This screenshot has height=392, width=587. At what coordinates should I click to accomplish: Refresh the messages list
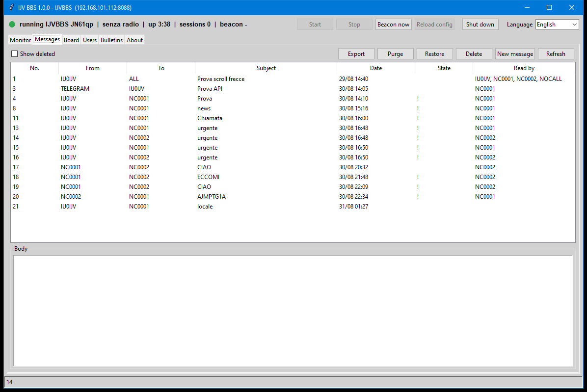point(556,54)
